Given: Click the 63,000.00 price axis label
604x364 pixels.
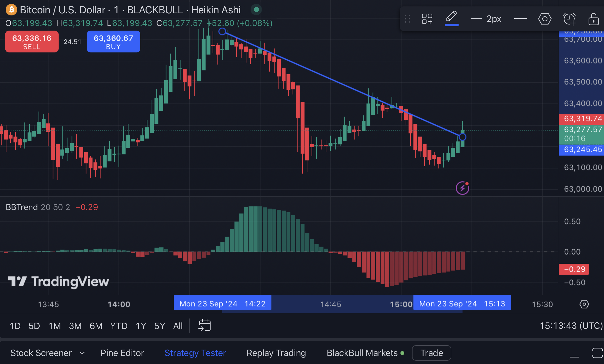Looking at the screenshot, I should coord(583,189).
